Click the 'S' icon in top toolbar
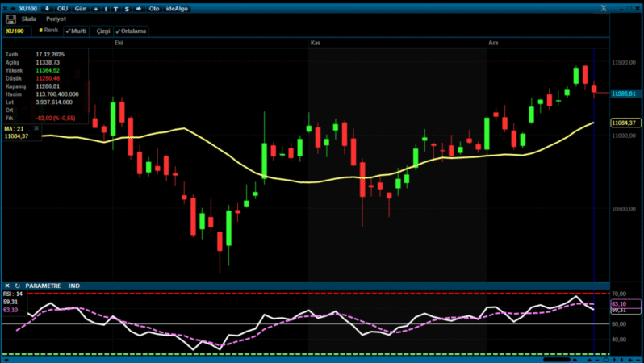Screen dimensions: 644x363 click(x=125, y=8)
